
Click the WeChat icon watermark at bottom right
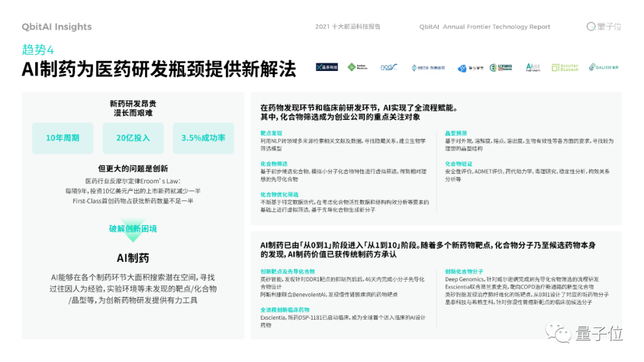point(558,332)
